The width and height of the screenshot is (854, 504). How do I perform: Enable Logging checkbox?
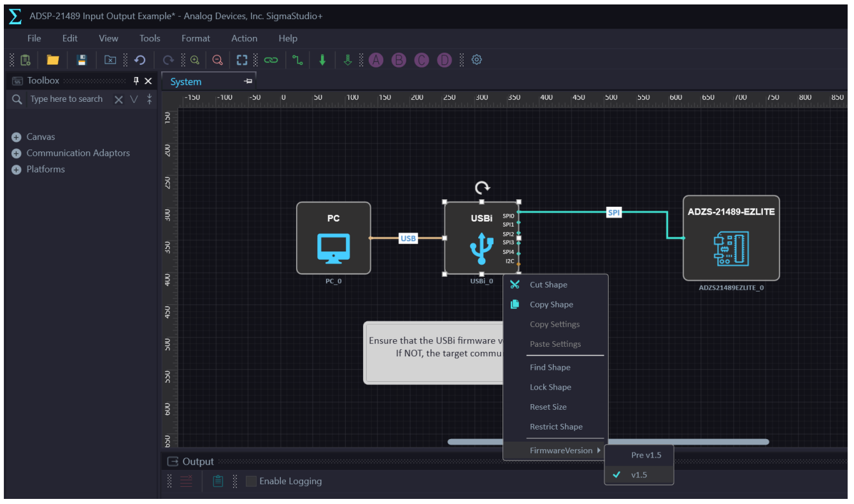252,481
